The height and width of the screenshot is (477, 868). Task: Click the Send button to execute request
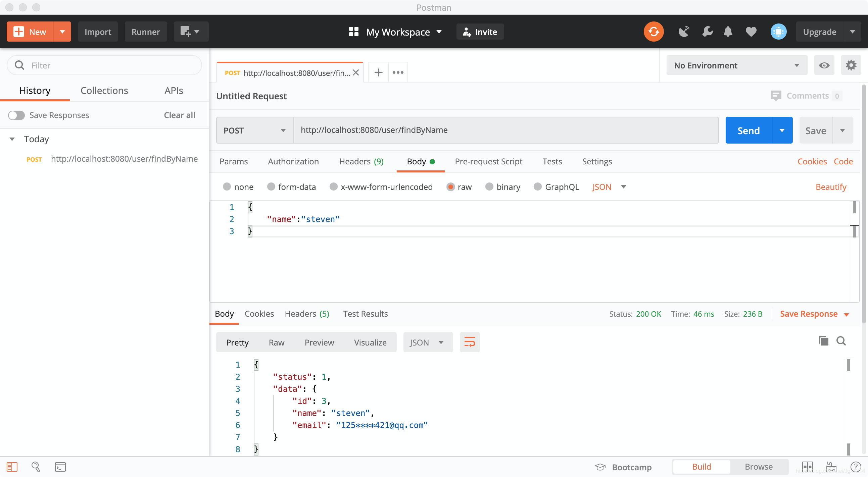coord(749,130)
